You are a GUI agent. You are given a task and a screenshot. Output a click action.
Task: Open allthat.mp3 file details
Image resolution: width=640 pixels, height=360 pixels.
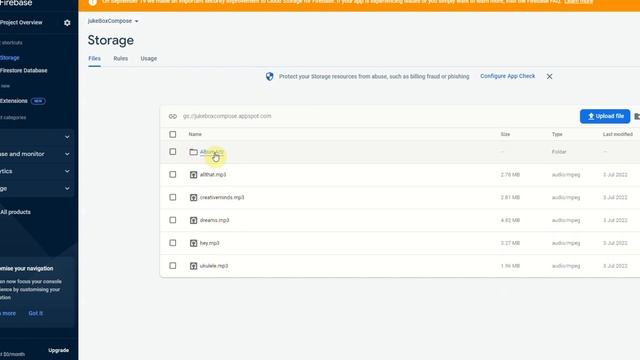(x=213, y=175)
